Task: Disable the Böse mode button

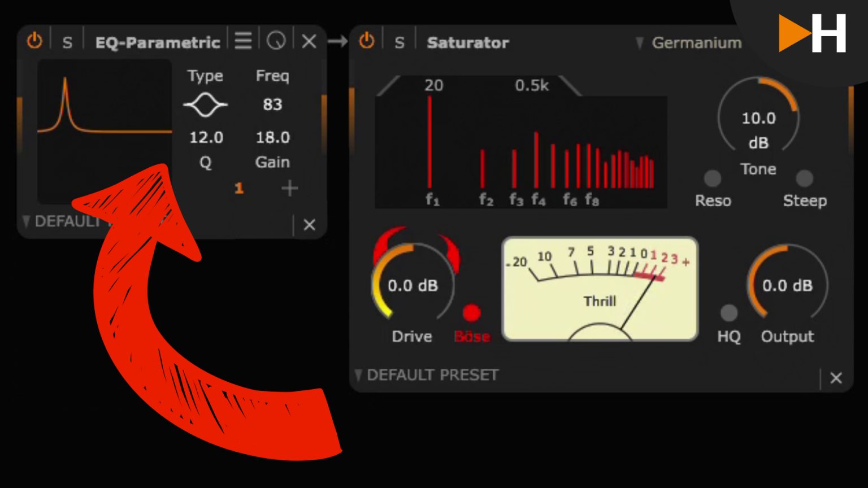Action: coord(471,313)
